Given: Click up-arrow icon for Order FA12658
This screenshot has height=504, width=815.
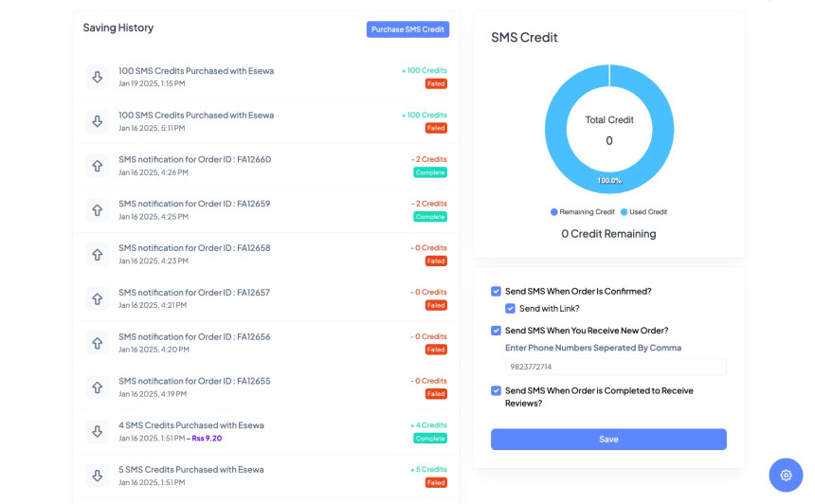Looking at the screenshot, I should pyautogui.click(x=97, y=255).
